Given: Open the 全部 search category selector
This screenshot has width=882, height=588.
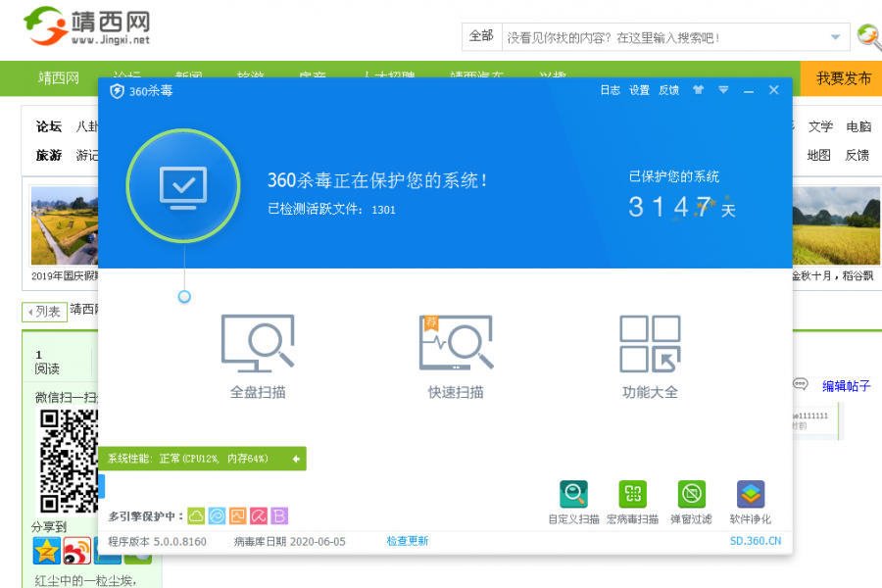Looking at the screenshot, I should 481,36.
